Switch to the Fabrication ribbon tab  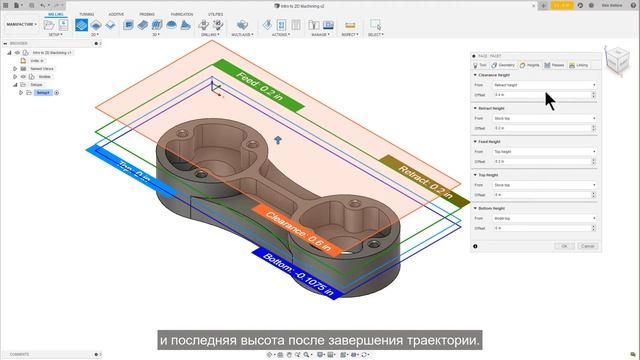182,14
